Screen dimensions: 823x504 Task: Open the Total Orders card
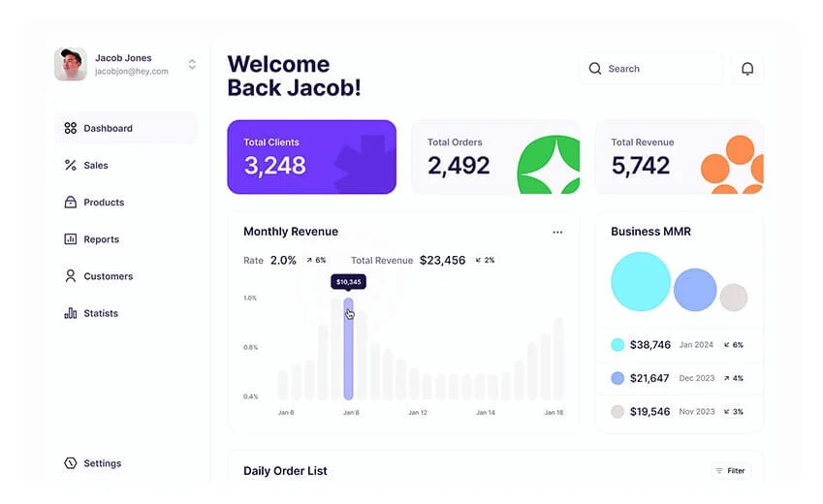click(x=494, y=157)
